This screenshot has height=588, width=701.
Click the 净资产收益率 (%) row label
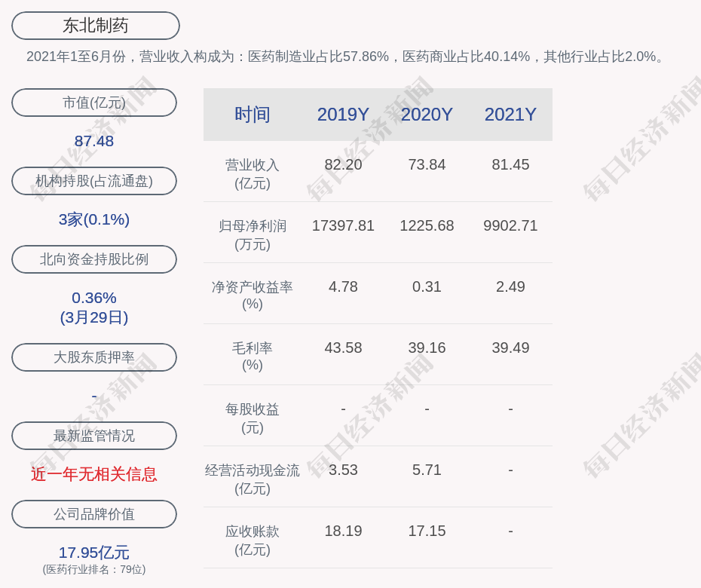pos(253,296)
